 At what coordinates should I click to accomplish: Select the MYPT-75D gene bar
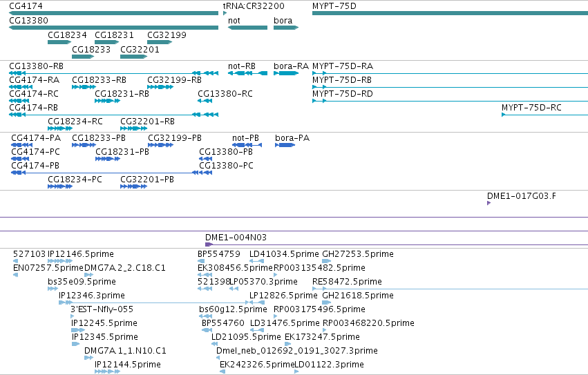pyautogui.click(x=450, y=13)
